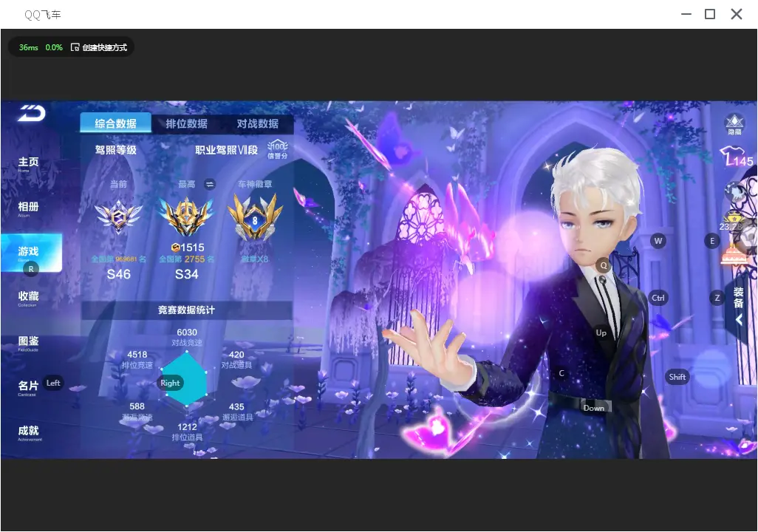The image size is (758, 532).
Task: Click the 隐藏 hide interface icon
Action: click(x=734, y=124)
